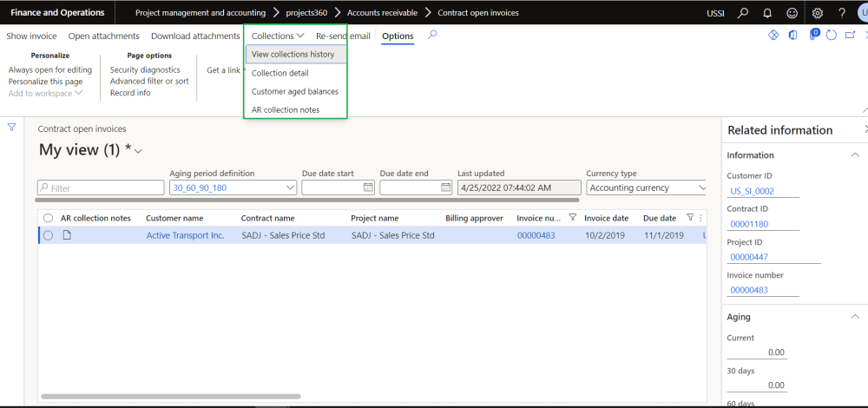Screen dimensions: 868x408
Task: Open attachments paperclip with badge
Action: (x=813, y=35)
